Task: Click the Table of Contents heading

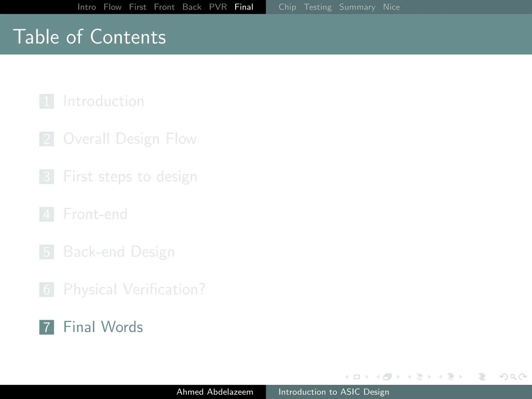Action: [x=89, y=37]
